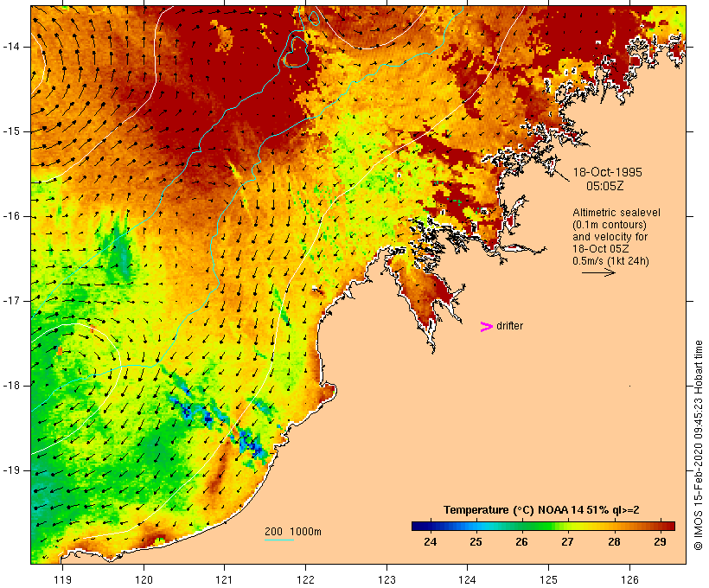Viewport: 709px width, 588px height.
Task: Click the longitude label 120
Action: [x=144, y=579]
